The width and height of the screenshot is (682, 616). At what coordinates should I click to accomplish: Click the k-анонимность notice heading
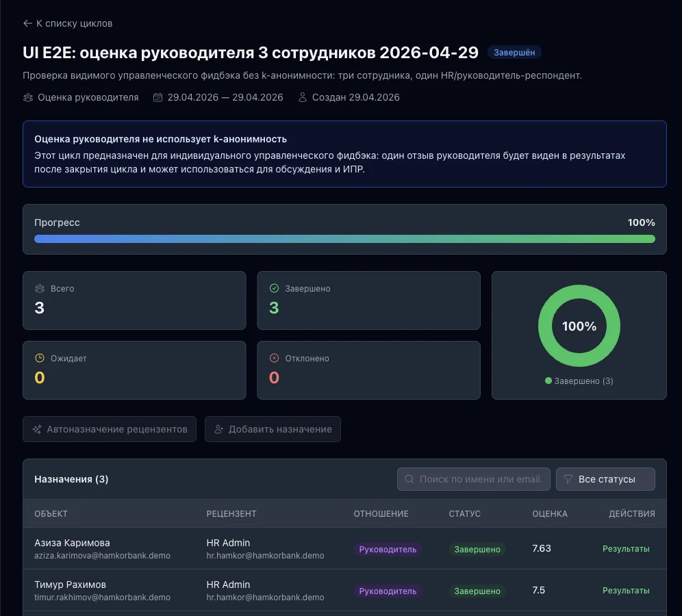click(160, 139)
